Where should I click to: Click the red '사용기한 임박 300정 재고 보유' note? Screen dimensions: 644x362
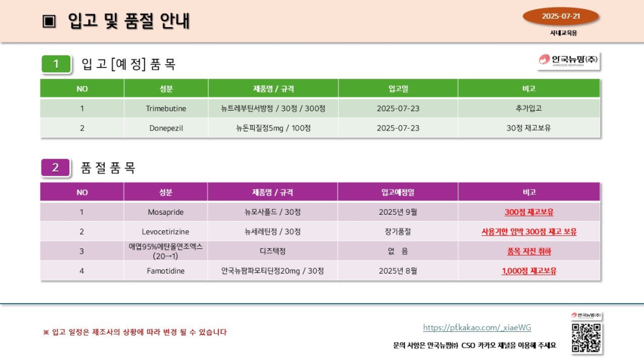[529, 232]
